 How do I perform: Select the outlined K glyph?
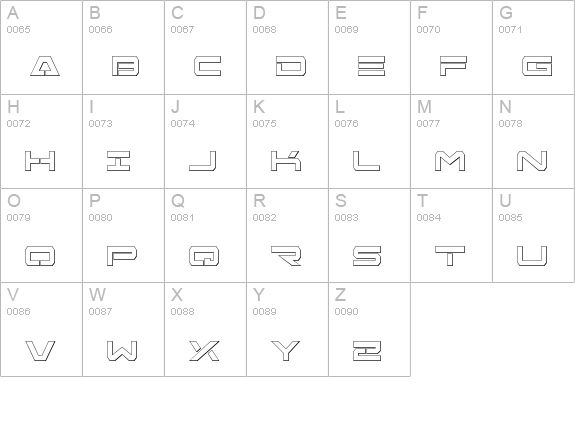[286, 161]
